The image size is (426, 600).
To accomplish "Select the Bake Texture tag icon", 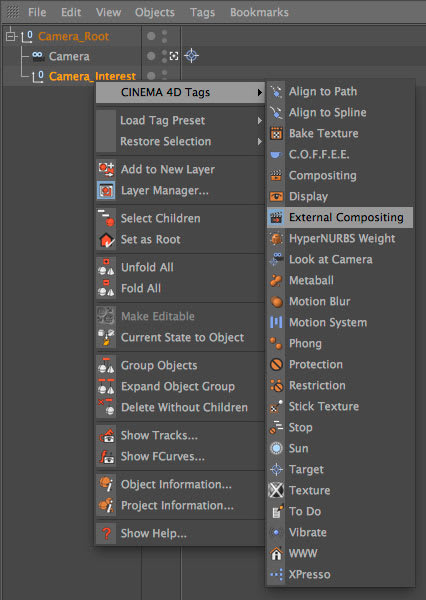I will 276,134.
